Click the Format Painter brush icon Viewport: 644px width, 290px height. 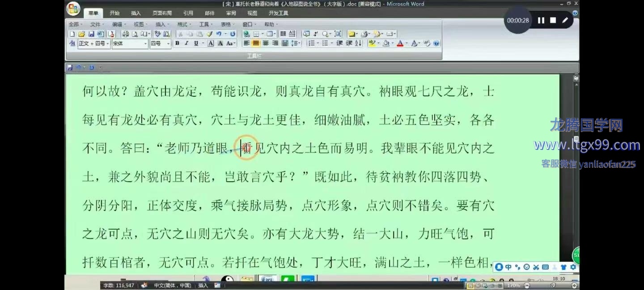tap(209, 34)
